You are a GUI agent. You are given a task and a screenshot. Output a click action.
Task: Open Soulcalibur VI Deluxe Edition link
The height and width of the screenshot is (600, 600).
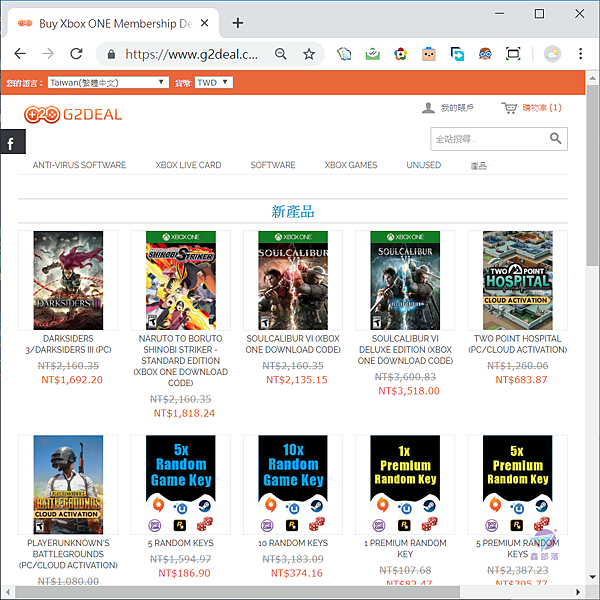pyautogui.click(x=405, y=349)
